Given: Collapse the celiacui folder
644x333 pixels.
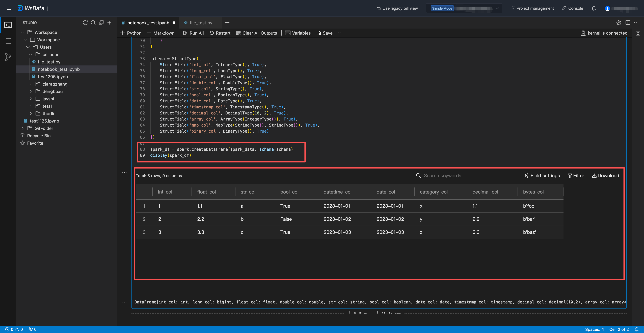Looking at the screenshot, I should (x=31, y=55).
